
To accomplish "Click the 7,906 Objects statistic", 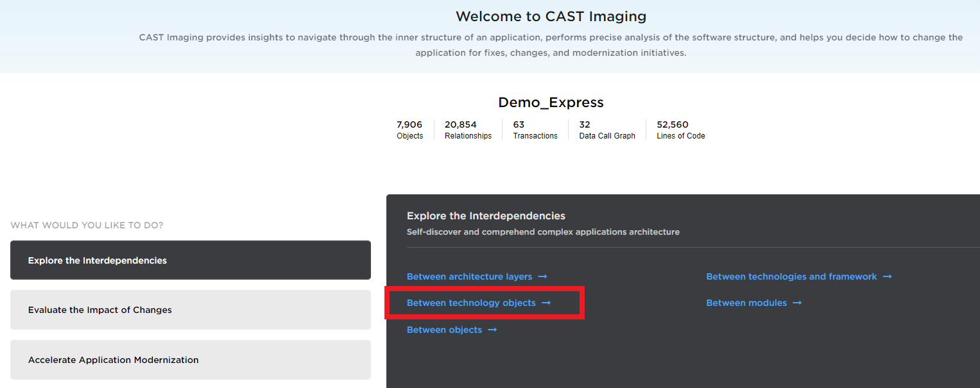I will coord(410,130).
